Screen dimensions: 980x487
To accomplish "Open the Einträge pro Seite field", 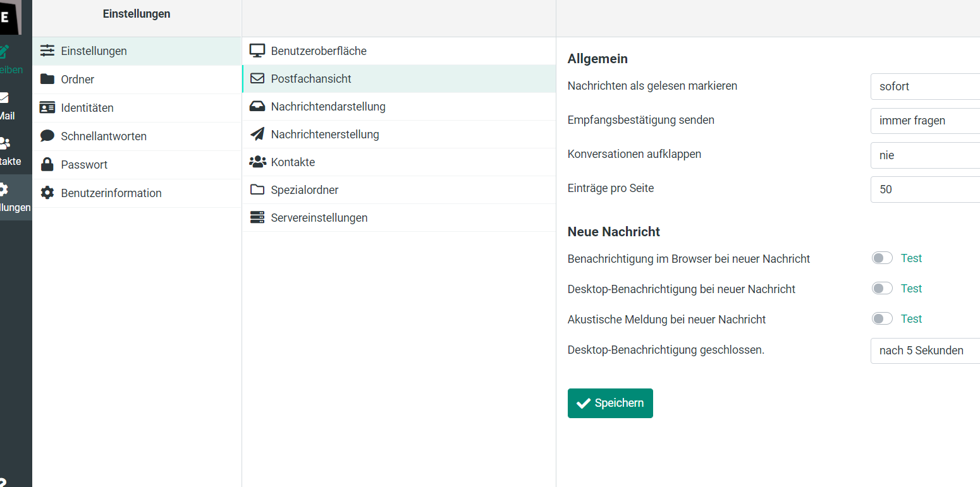I will (x=925, y=189).
